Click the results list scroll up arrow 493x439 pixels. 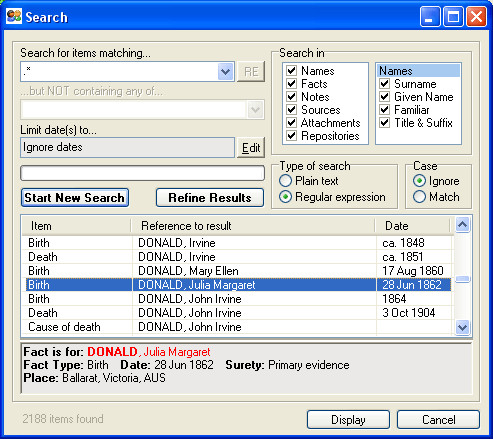pyautogui.click(x=462, y=225)
